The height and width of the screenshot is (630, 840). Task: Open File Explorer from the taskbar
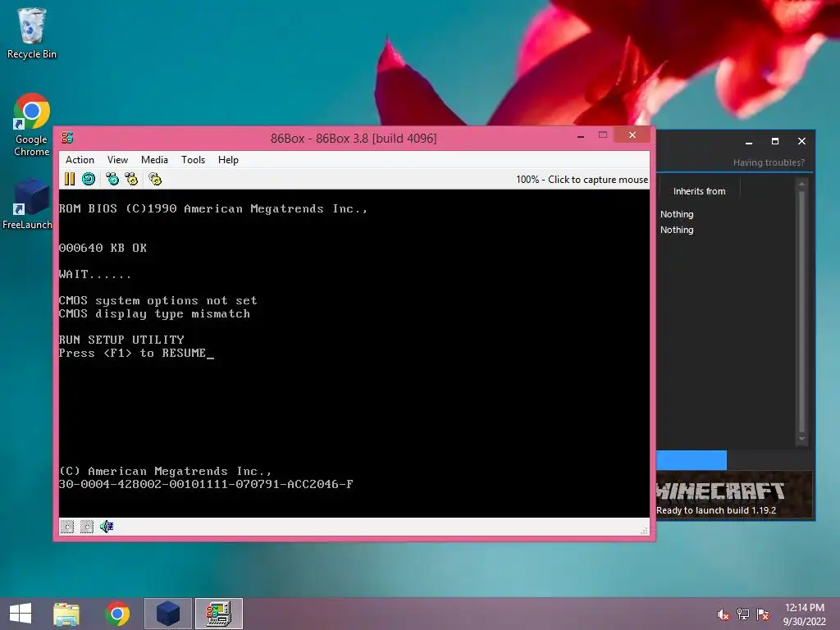point(66,614)
